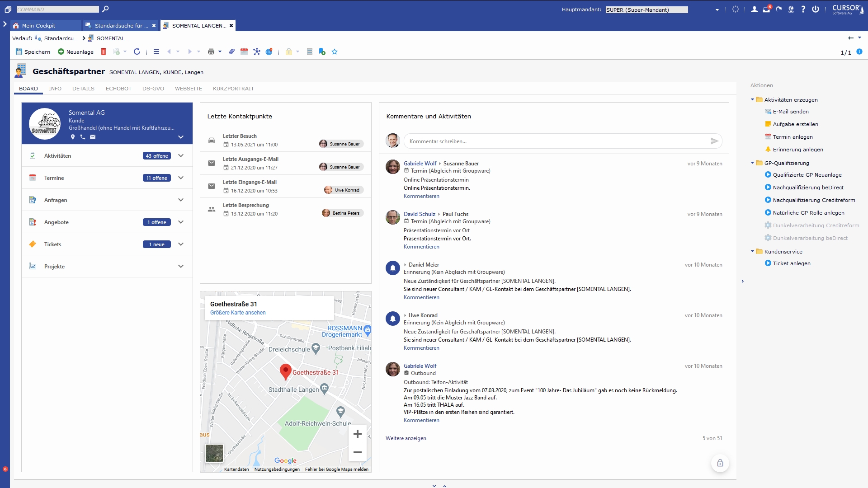Click the phone icon on Somental card

[x=83, y=137]
